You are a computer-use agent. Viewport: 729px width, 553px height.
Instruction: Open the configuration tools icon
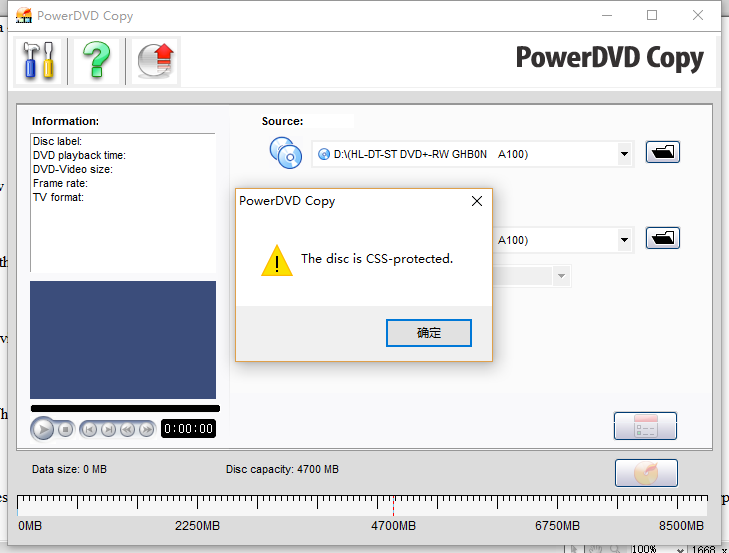click(38, 61)
